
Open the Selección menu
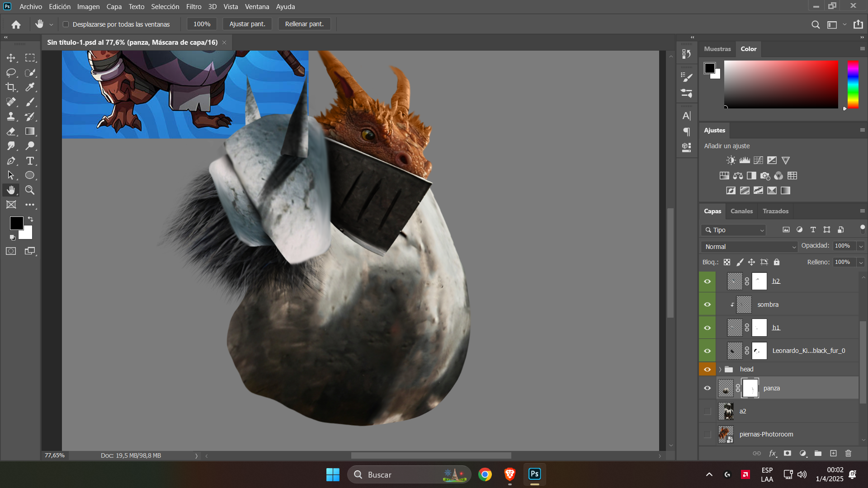click(165, 7)
